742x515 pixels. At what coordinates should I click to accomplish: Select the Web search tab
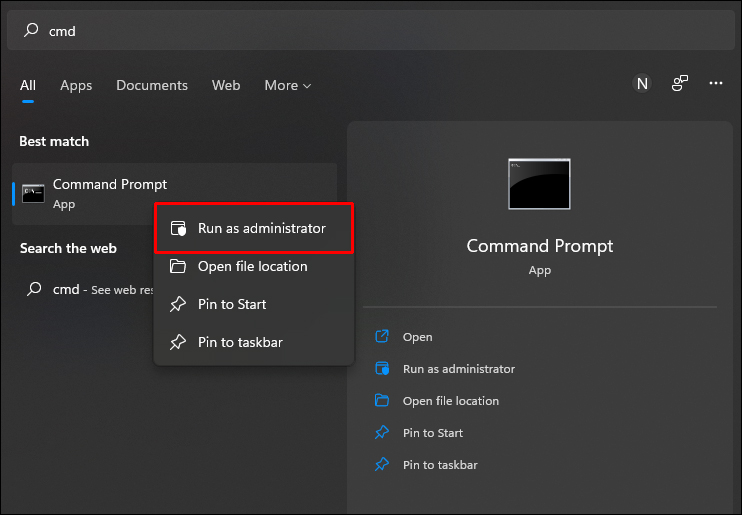(x=226, y=86)
